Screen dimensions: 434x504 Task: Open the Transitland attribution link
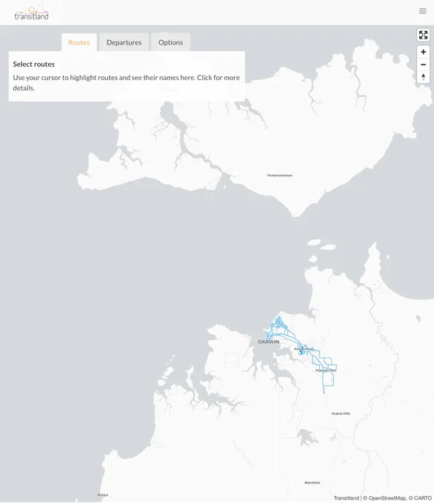[346, 498]
